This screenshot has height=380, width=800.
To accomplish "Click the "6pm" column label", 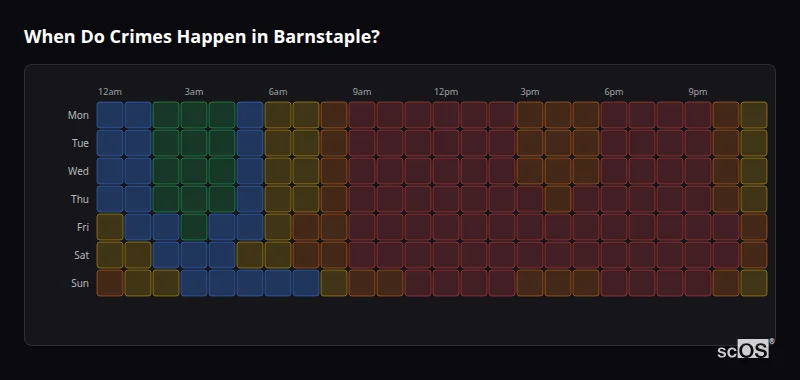I will (614, 92).
